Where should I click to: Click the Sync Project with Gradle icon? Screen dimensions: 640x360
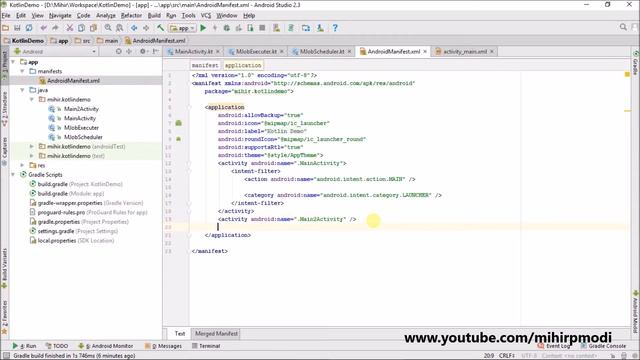(x=291, y=28)
